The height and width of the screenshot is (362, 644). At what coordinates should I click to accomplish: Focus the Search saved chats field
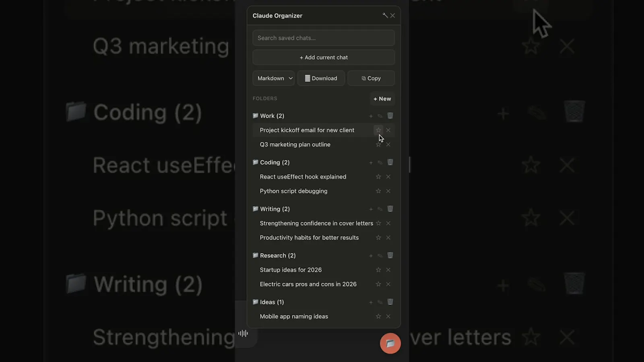(324, 38)
